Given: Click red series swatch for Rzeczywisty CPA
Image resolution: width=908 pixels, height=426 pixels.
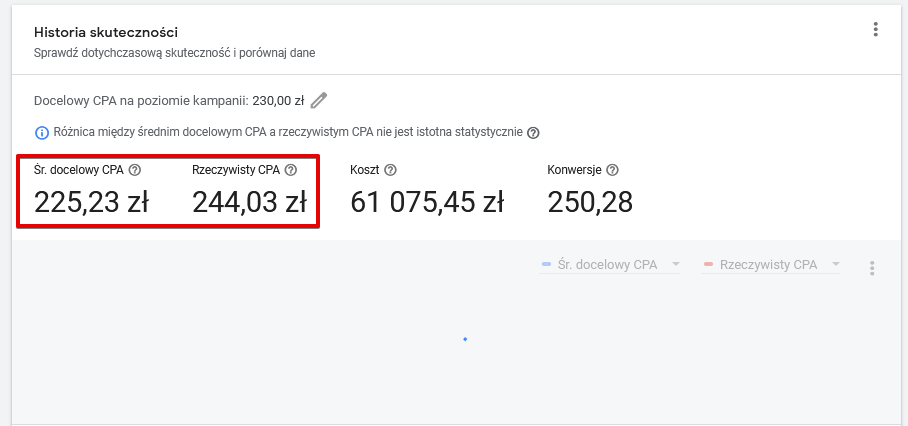Looking at the screenshot, I should [x=708, y=265].
